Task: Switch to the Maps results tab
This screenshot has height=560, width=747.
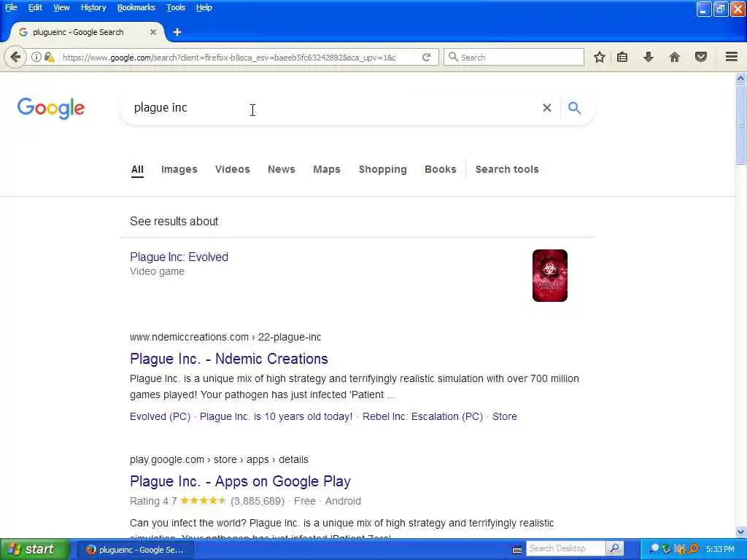Action: pos(327,169)
